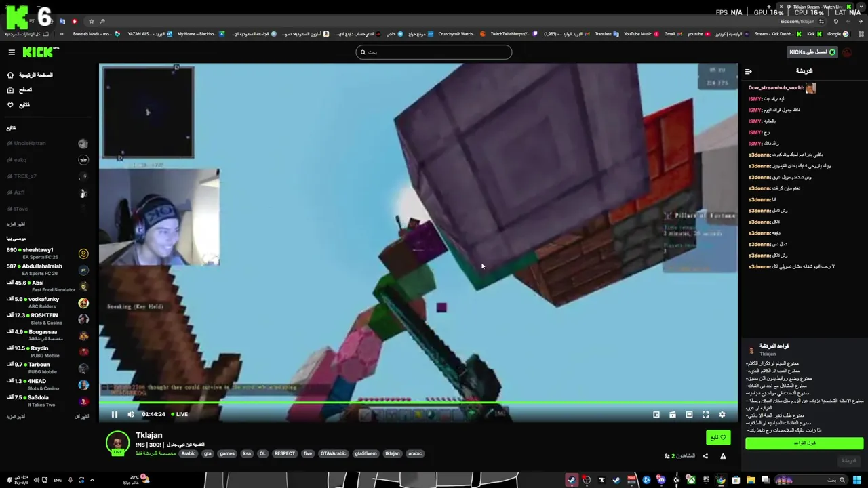Select the games tag
Screen dimensions: 868x488
pyautogui.click(x=227, y=453)
